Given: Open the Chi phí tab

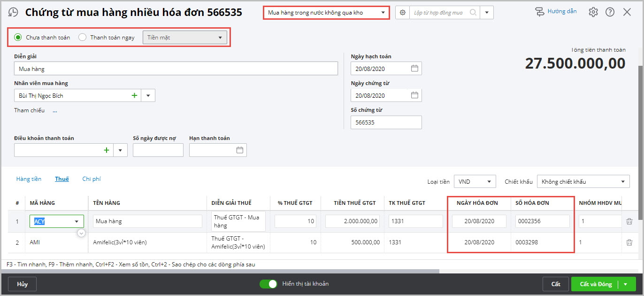Looking at the screenshot, I should 92,179.
